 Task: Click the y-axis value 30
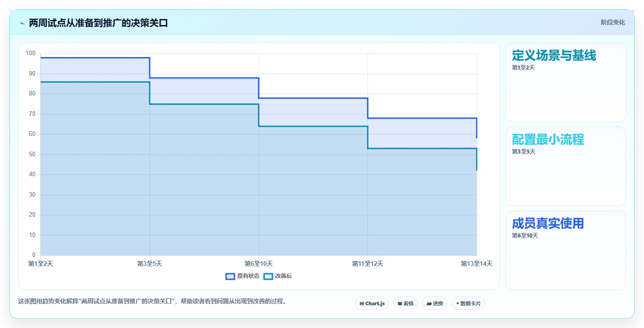32,195
